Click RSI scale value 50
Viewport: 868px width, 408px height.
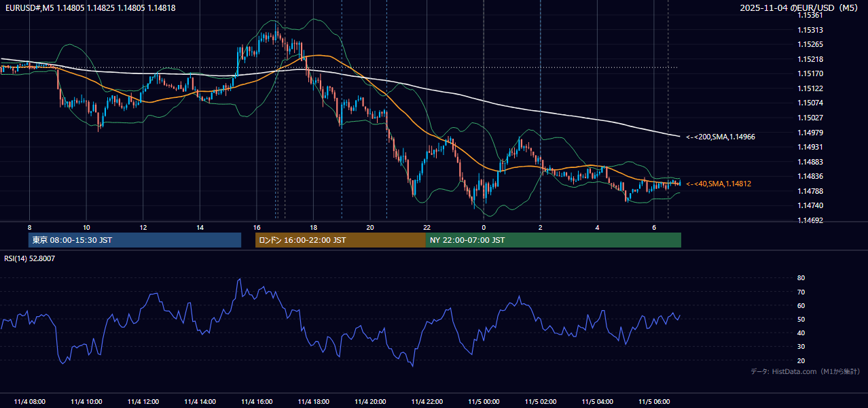(801, 319)
